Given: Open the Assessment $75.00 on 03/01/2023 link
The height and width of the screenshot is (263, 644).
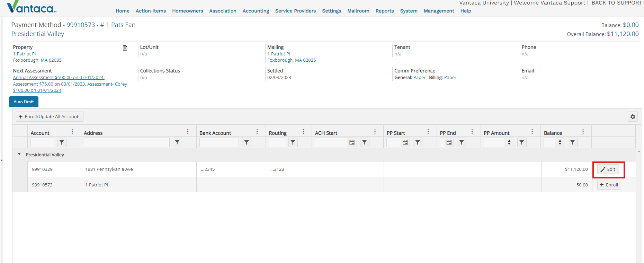Looking at the screenshot, I should pos(49,84).
